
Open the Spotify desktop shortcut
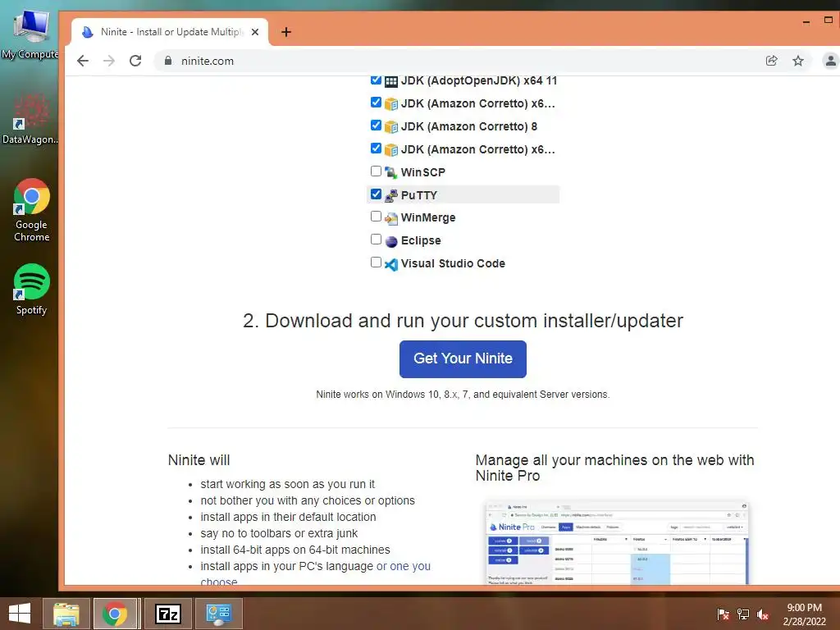click(32, 290)
